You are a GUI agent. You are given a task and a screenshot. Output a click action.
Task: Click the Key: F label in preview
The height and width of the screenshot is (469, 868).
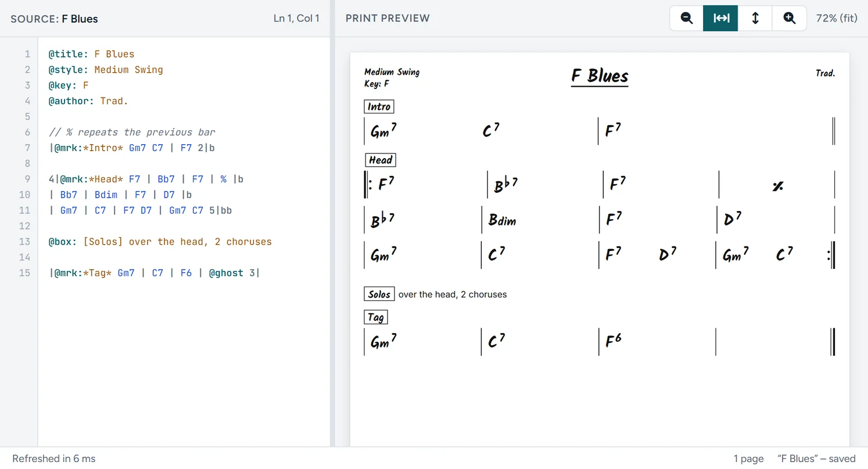click(376, 84)
